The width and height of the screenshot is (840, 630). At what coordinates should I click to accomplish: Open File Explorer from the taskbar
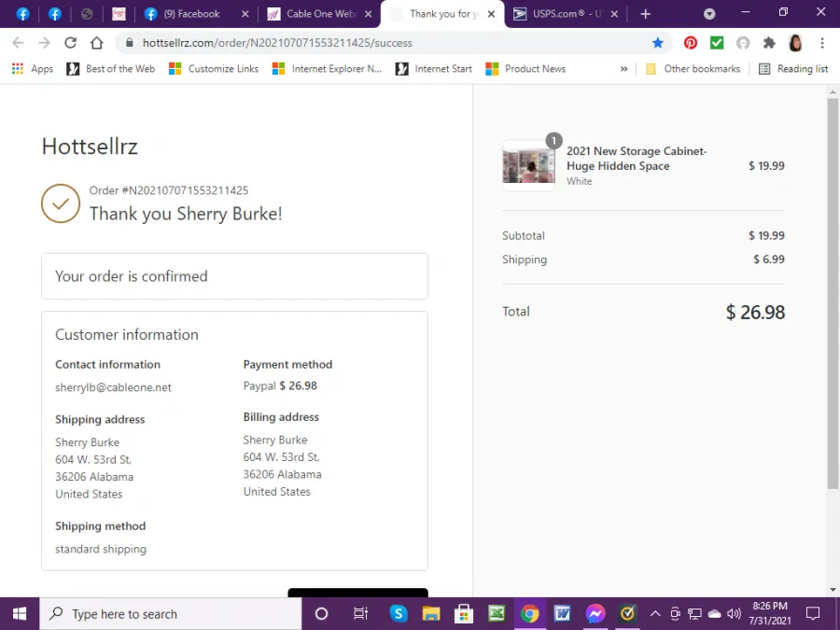tap(431, 614)
